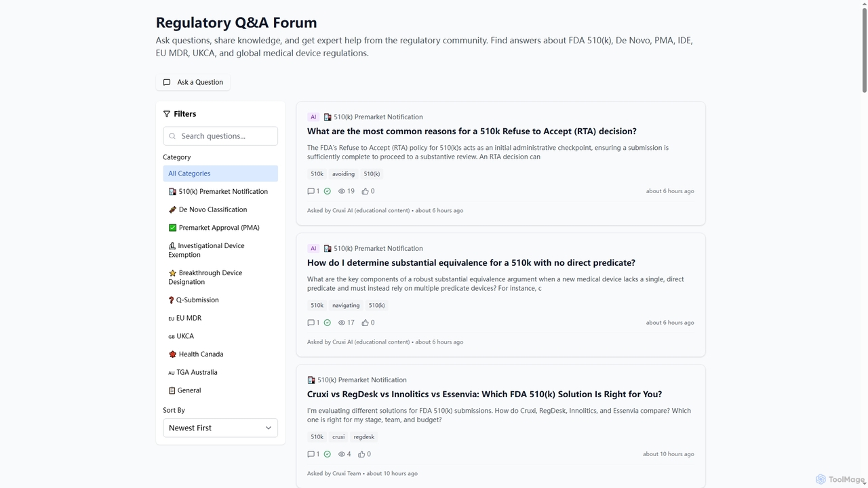Image resolution: width=868 pixels, height=488 pixels.
Task: Click the 510k tag on the substantial equivalence question
Action: pyautogui.click(x=317, y=306)
